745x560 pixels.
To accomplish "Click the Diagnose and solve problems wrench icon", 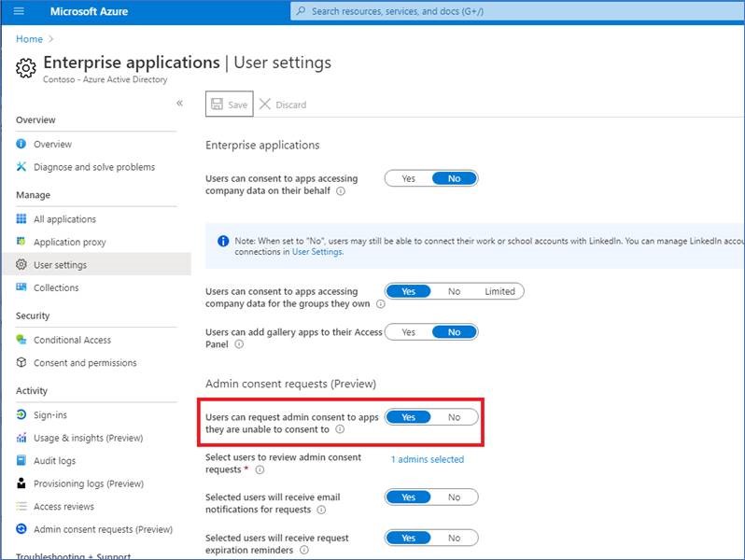I will [x=21, y=167].
